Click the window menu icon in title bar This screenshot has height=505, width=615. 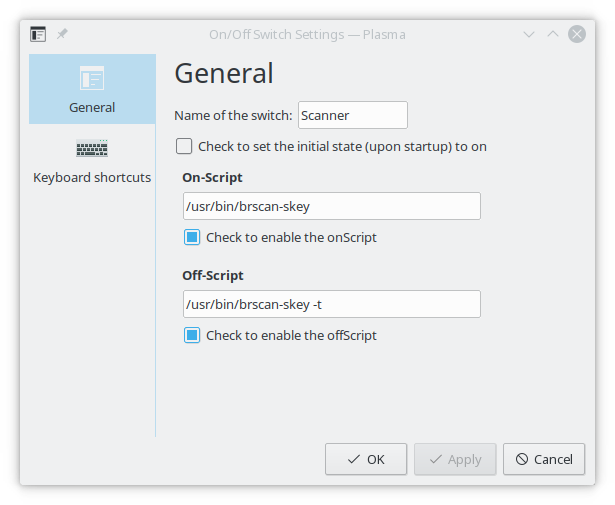[38, 34]
